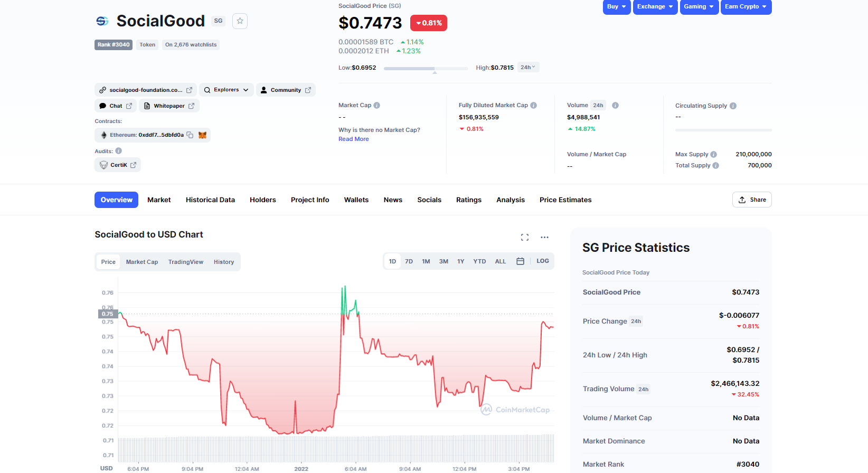Screen dimensions: 868x473
Task: Click the MetaMask fox icon
Action: click(202, 135)
